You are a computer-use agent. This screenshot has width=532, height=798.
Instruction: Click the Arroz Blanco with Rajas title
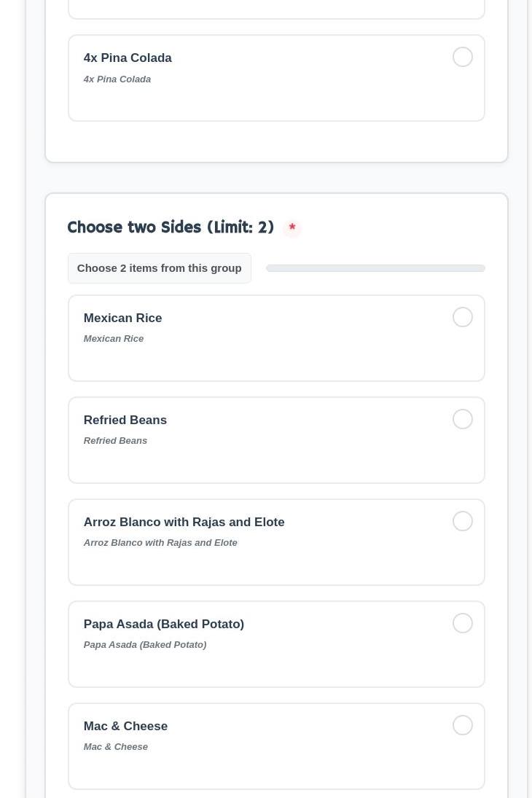[184, 522]
